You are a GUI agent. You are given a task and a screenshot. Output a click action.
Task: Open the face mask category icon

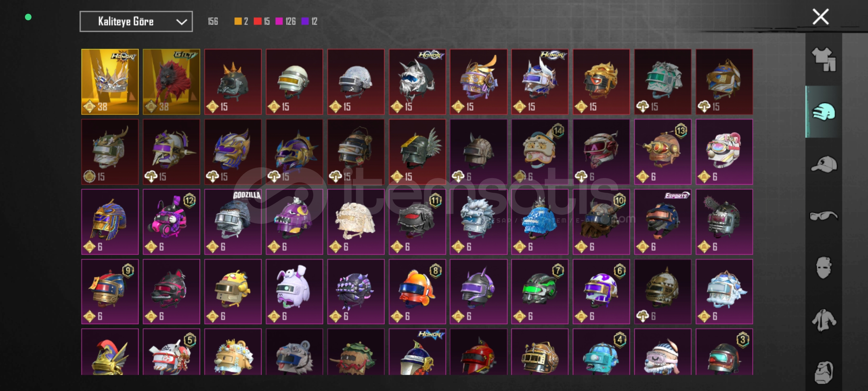click(824, 268)
